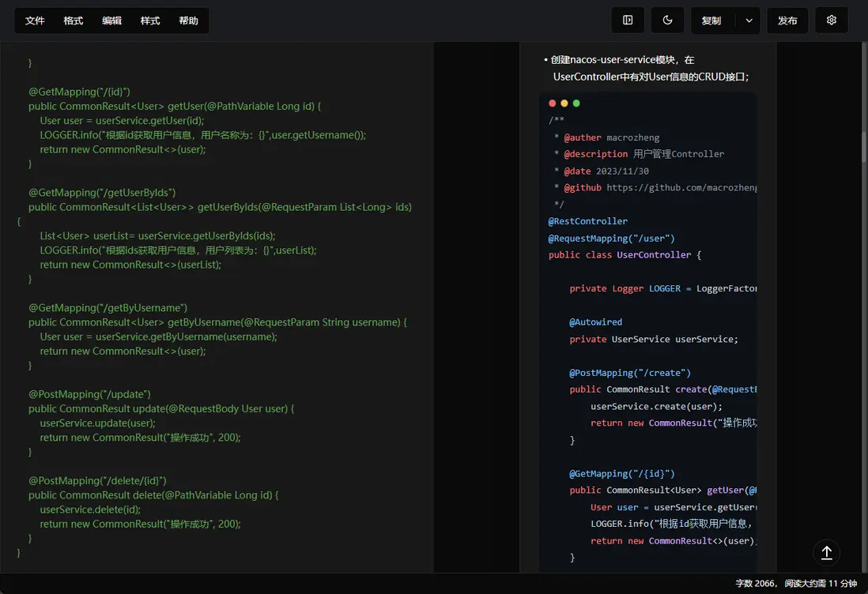Click the 字数 2066 word count status
This screenshot has width=868, height=594.
pyautogui.click(x=755, y=584)
